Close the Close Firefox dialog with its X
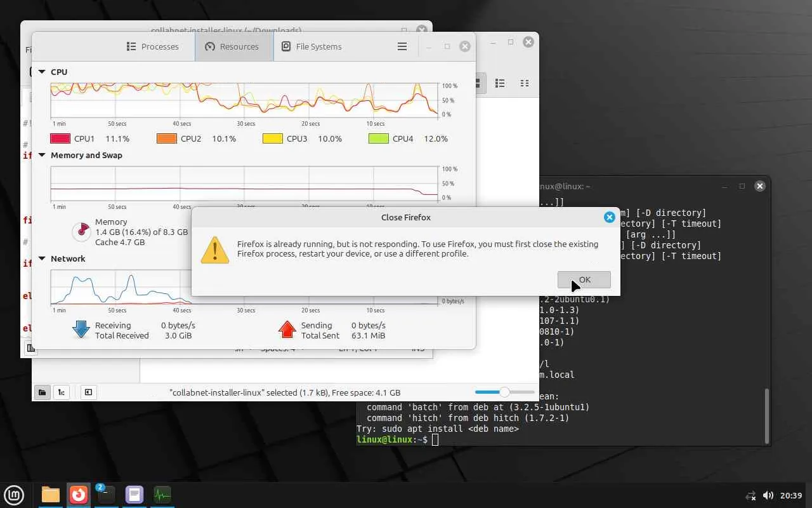The height and width of the screenshot is (508, 812). [609, 217]
